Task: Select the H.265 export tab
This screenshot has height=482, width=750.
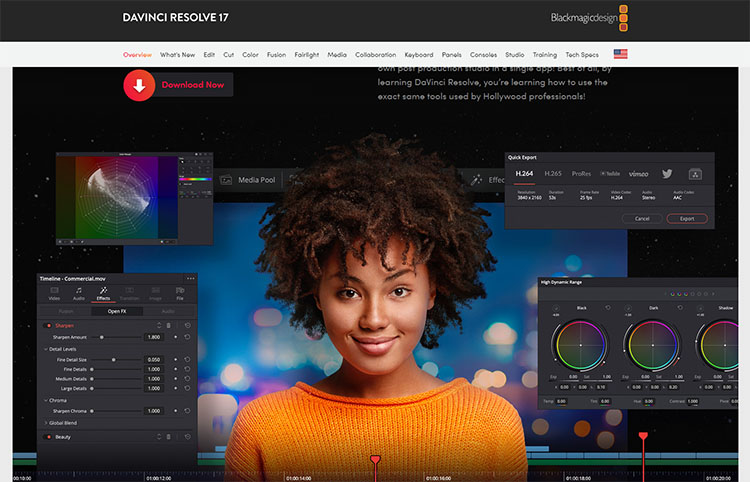Action: click(553, 174)
